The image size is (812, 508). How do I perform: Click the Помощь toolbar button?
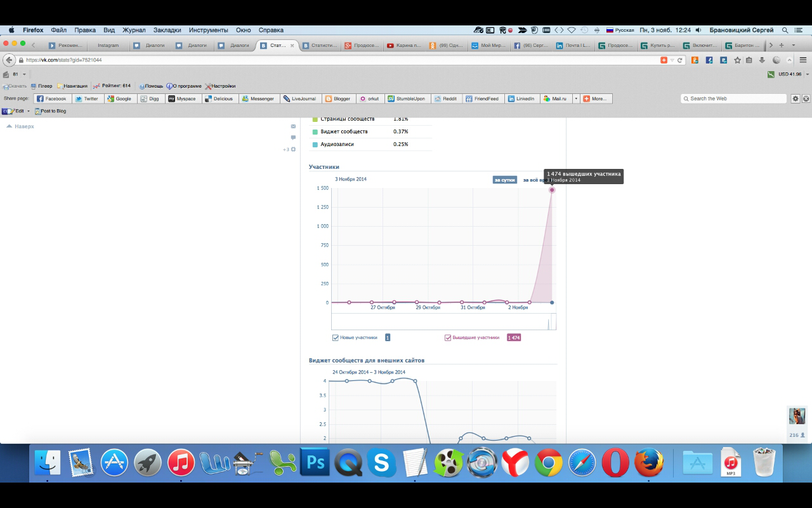151,86
